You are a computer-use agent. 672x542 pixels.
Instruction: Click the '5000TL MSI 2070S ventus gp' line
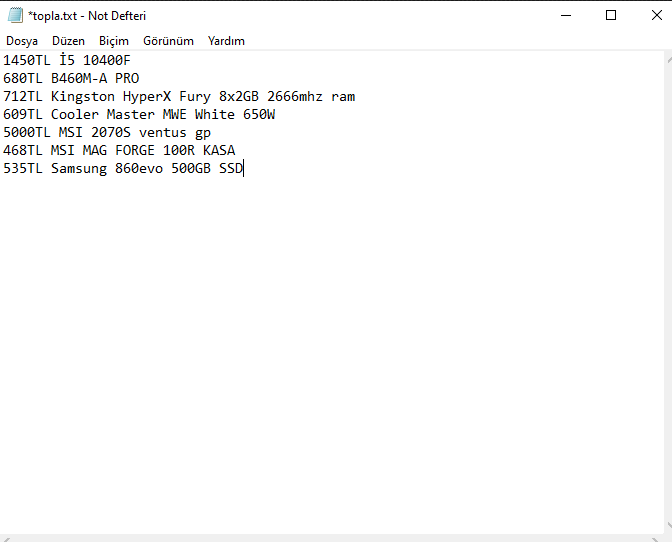click(107, 132)
